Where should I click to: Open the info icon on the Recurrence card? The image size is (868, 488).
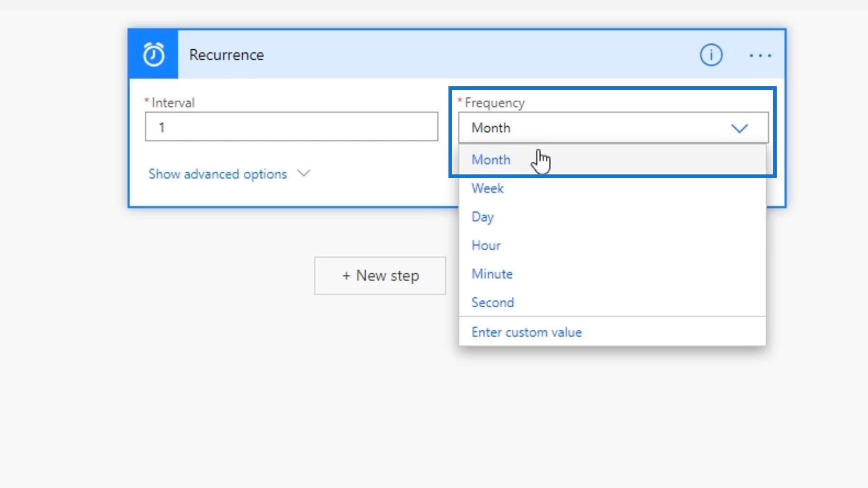pos(711,55)
